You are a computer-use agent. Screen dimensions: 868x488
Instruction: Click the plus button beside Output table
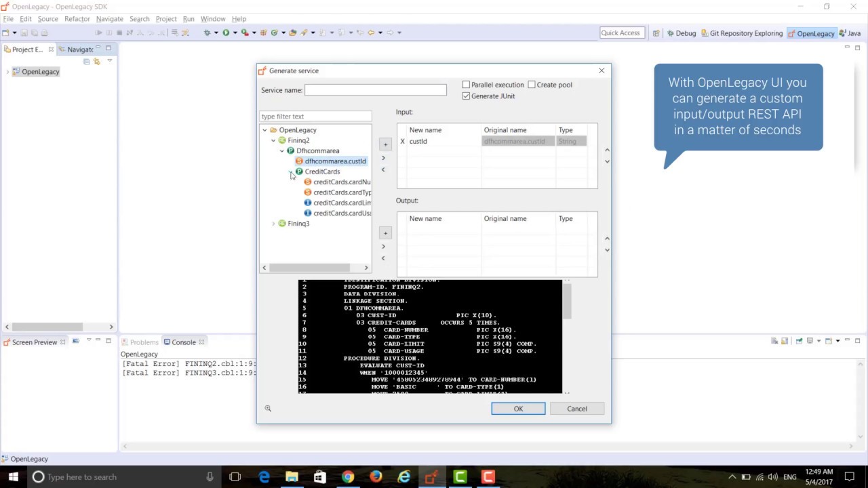[x=385, y=233]
